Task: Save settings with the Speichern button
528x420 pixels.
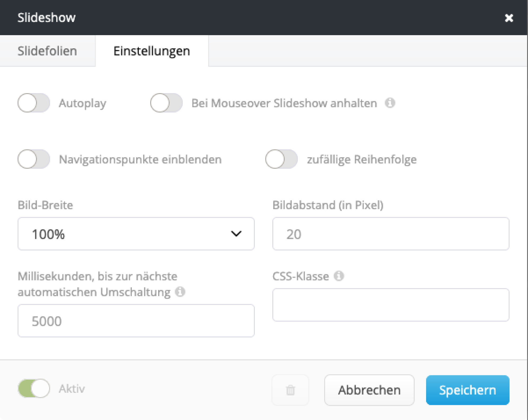Action: coord(467,390)
